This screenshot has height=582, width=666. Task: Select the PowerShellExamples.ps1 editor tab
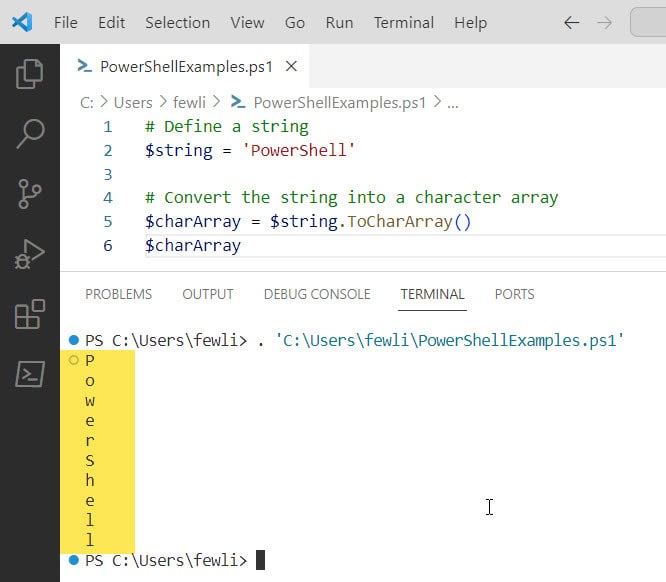185,66
